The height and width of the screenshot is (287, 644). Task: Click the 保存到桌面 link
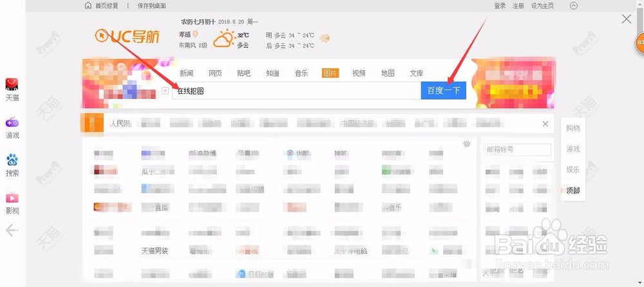[152, 6]
